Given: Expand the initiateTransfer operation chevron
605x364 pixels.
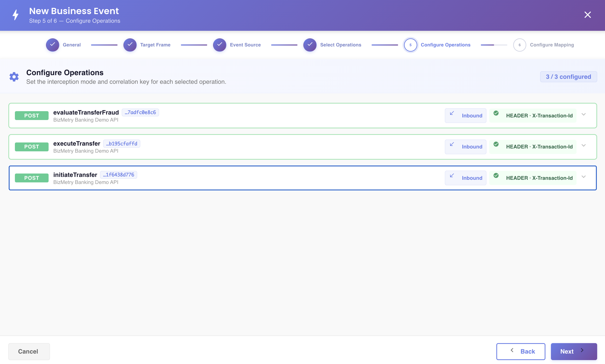Looking at the screenshot, I should [x=584, y=177].
